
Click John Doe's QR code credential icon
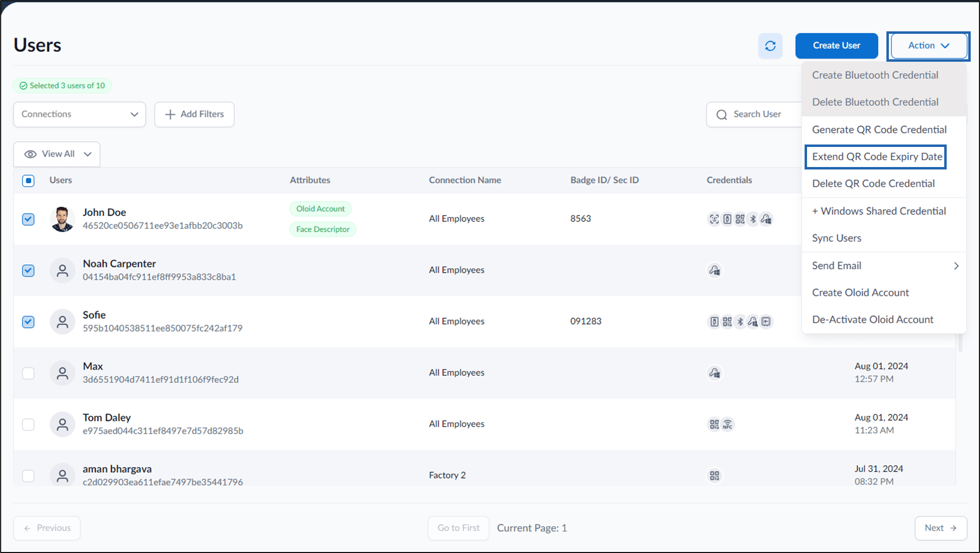(740, 219)
